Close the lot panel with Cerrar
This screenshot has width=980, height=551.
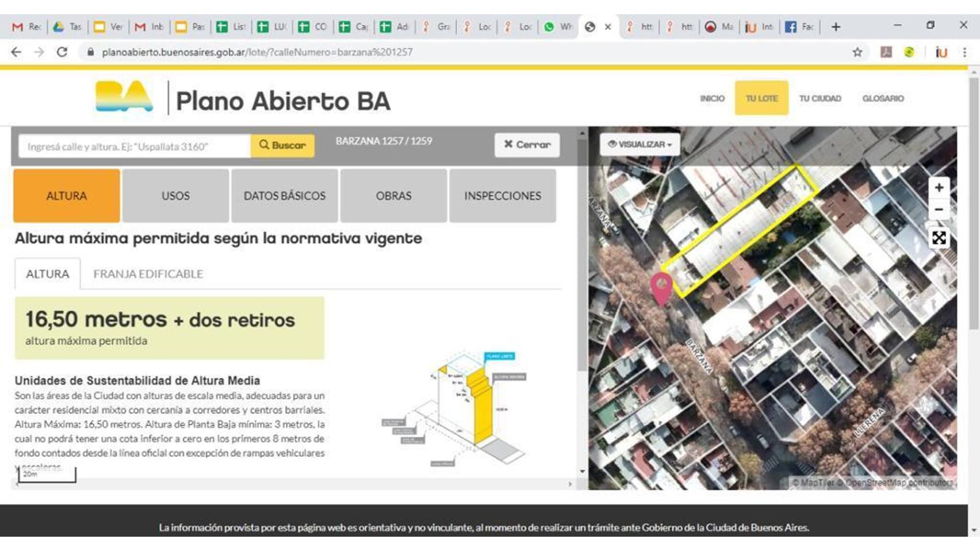click(527, 145)
